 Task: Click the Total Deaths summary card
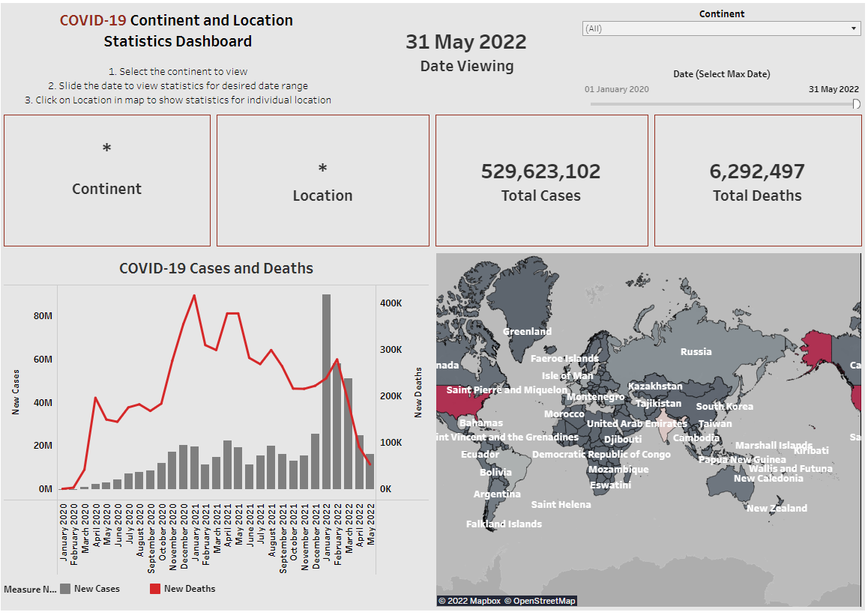click(x=757, y=180)
